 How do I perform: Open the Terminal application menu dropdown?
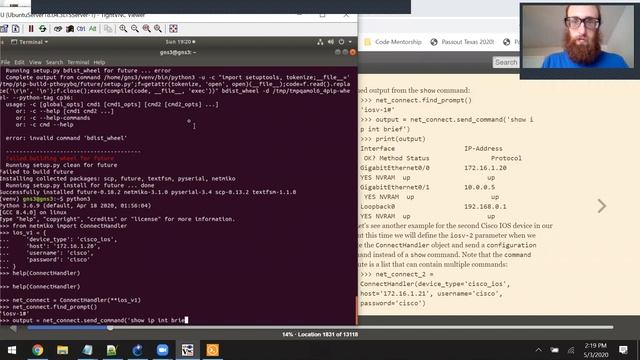29,42
